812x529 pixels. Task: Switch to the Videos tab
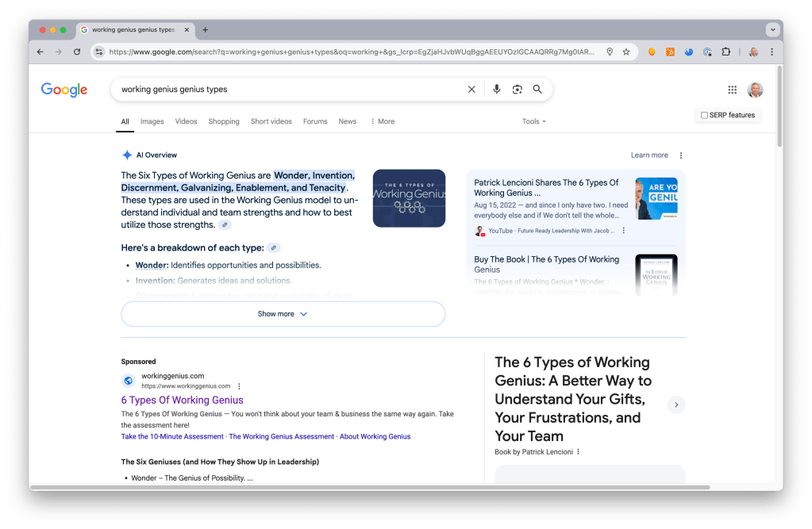coord(186,121)
